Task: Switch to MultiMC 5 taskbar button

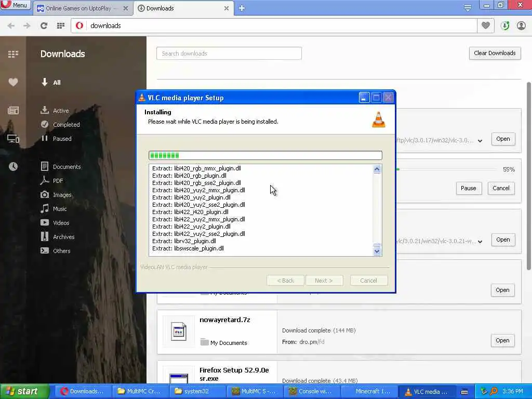Action: 254,392
